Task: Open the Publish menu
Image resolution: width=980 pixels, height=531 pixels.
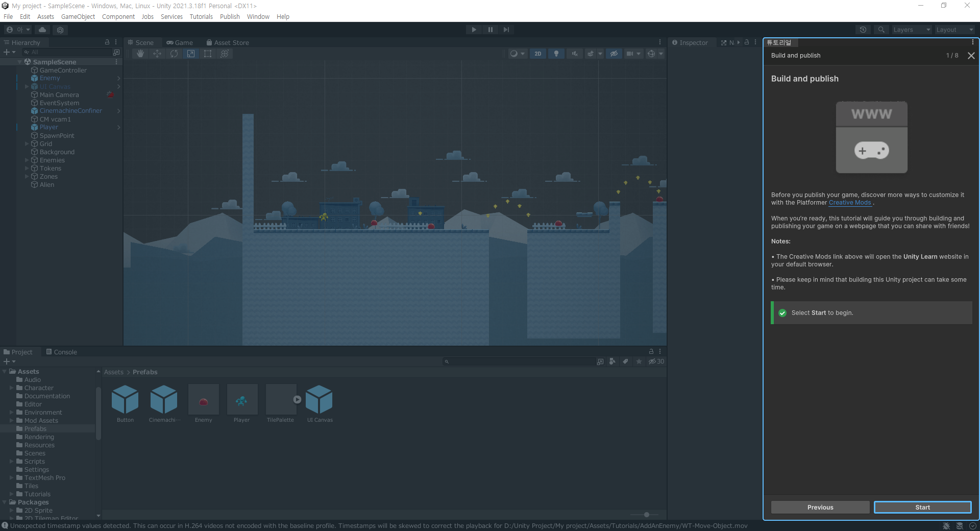Action: 230,17
